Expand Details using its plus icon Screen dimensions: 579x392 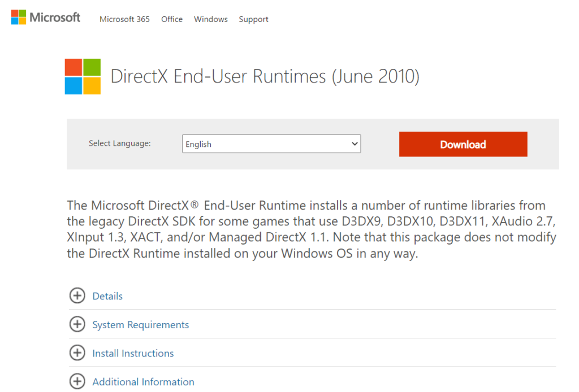pos(77,295)
